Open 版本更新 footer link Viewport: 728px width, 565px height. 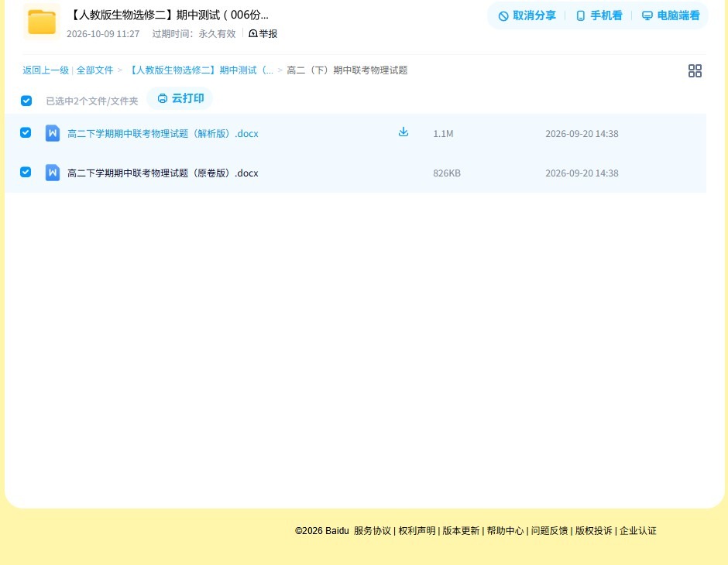tap(461, 531)
